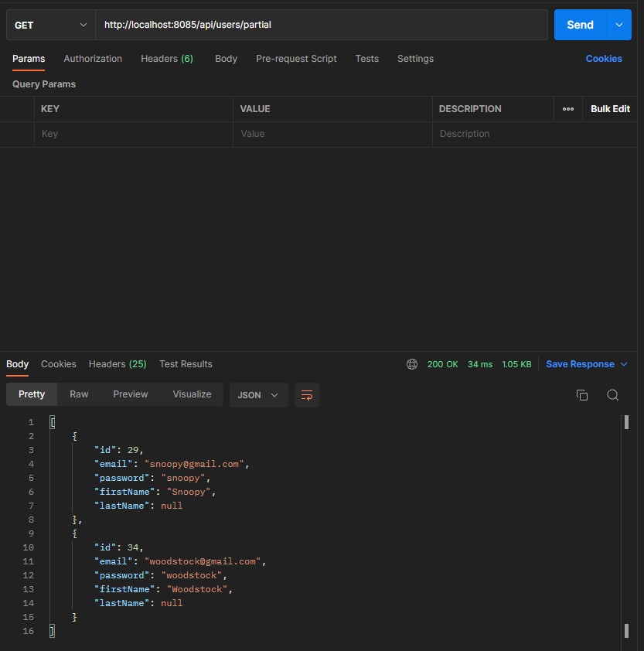
Task: Open the Cookies link
Action: (x=604, y=59)
